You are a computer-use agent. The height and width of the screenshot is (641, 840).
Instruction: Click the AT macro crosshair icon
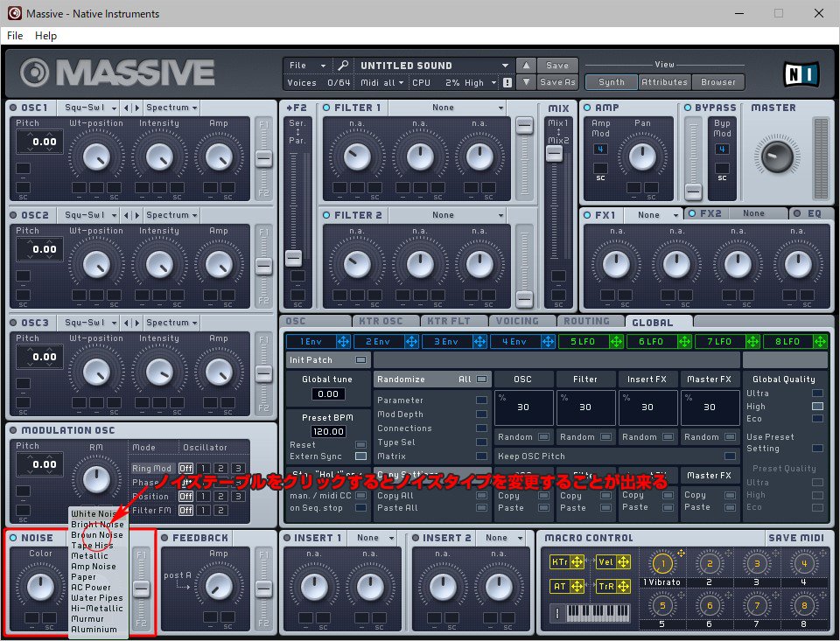click(x=577, y=587)
